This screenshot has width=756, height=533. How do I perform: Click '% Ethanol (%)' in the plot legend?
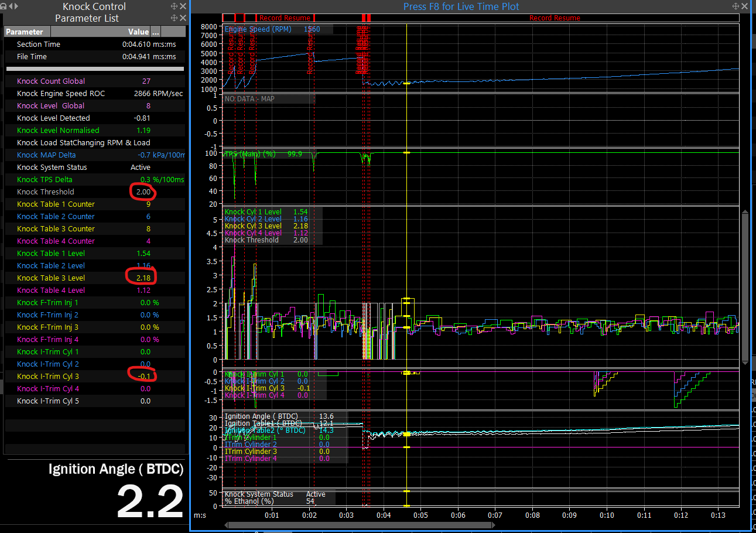point(249,501)
